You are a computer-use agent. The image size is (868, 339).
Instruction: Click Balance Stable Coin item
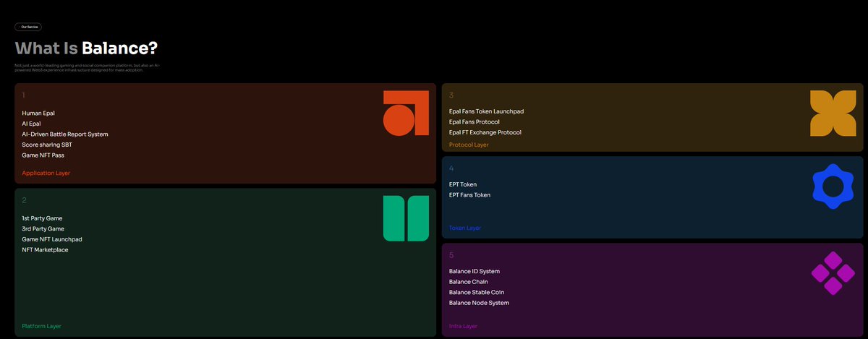tap(477, 292)
